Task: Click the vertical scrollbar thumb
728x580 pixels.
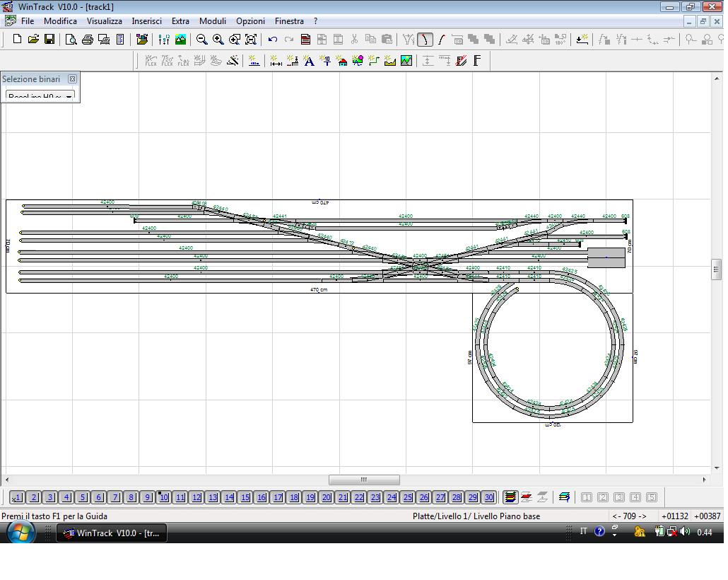Action: 716,269
